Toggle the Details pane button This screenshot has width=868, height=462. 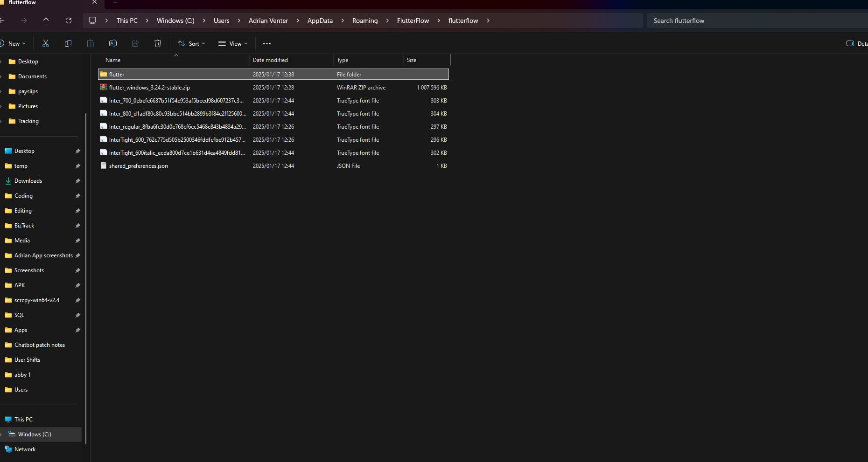click(x=857, y=43)
